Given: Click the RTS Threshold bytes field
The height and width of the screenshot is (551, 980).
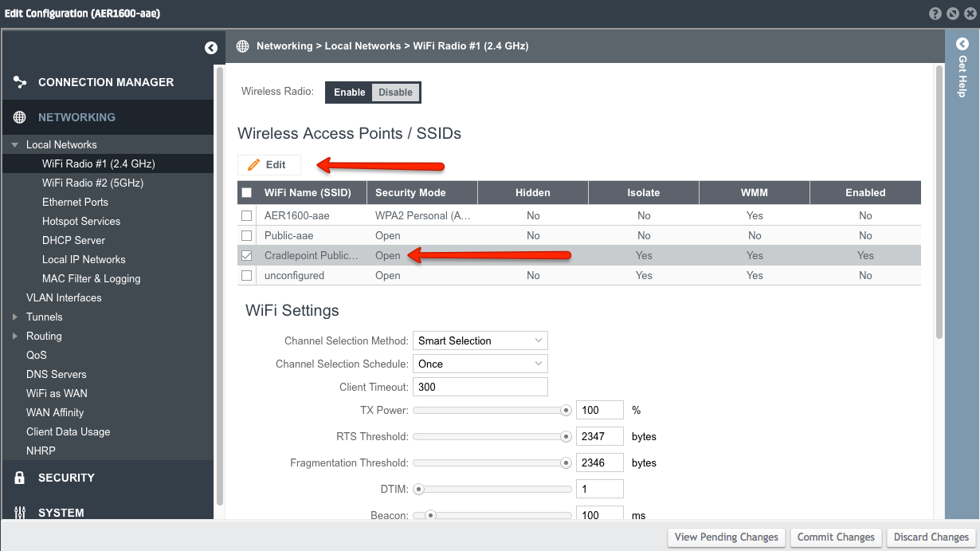Looking at the screenshot, I should point(599,436).
